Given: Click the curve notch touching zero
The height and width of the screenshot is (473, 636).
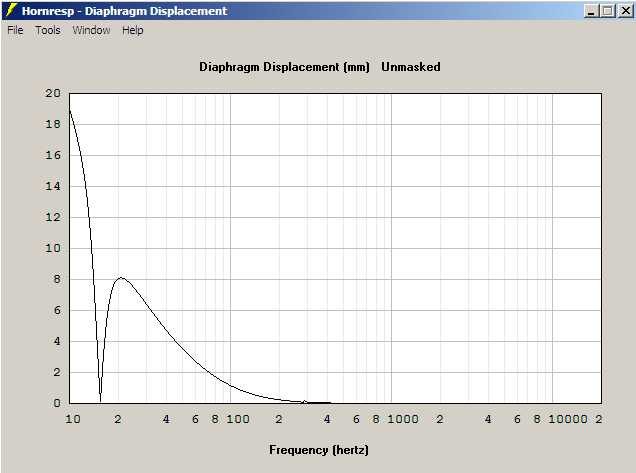Looking at the screenshot, I should pos(100,400).
